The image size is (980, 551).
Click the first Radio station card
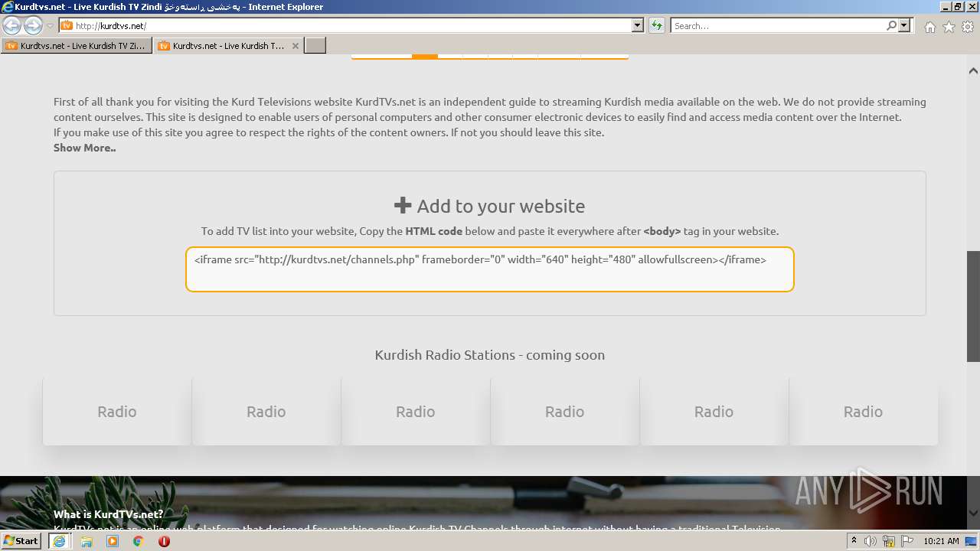[x=116, y=412]
